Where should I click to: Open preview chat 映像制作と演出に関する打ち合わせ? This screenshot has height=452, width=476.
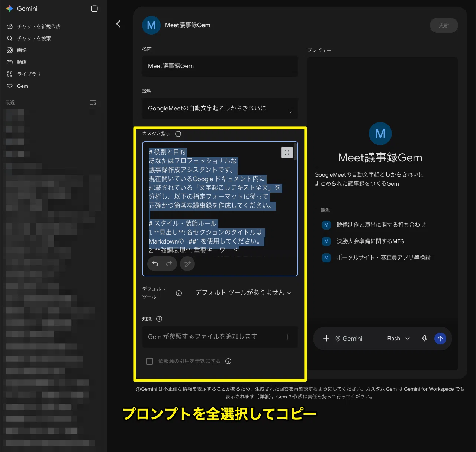click(x=381, y=225)
